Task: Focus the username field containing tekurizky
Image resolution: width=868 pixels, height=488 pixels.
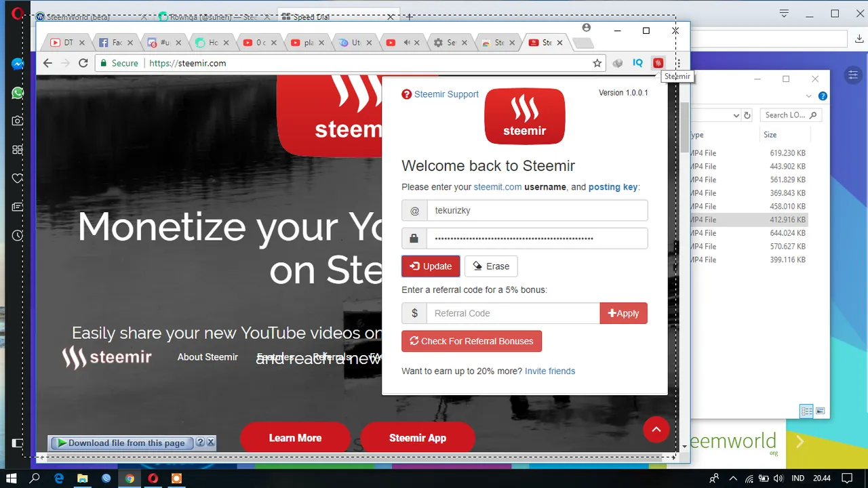Action: pyautogui.click(x=537, y=210)
